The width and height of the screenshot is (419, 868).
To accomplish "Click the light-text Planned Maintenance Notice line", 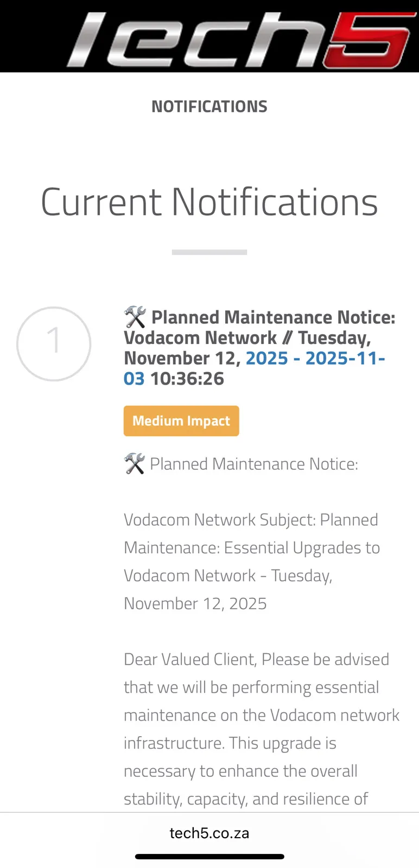I will pyautogui.click(x=253, y=464).
